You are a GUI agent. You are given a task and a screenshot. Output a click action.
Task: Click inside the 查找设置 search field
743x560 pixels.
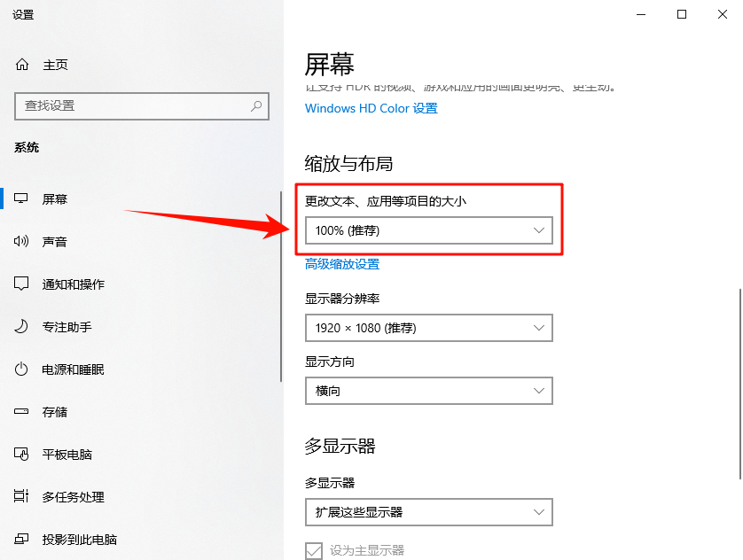click(x=133, y=105)
